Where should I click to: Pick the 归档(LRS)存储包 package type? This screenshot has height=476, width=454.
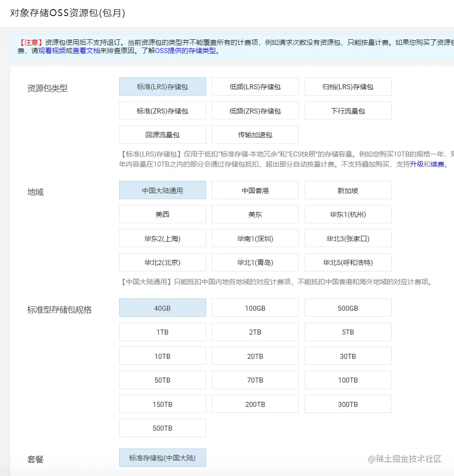coord(348,87)
